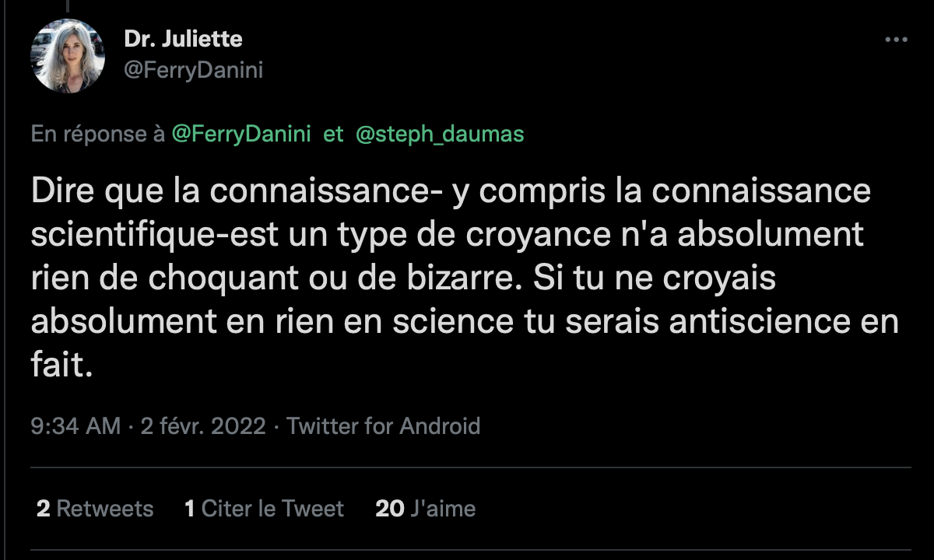
Task: Click the final word "fait." of the tweet
Action: (62, 364)
